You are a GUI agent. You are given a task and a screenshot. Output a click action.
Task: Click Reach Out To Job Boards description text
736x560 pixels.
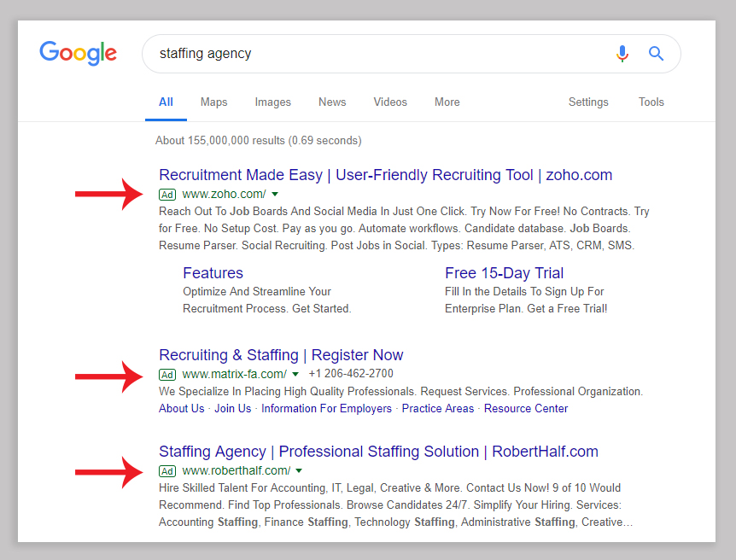click(404, 228)
